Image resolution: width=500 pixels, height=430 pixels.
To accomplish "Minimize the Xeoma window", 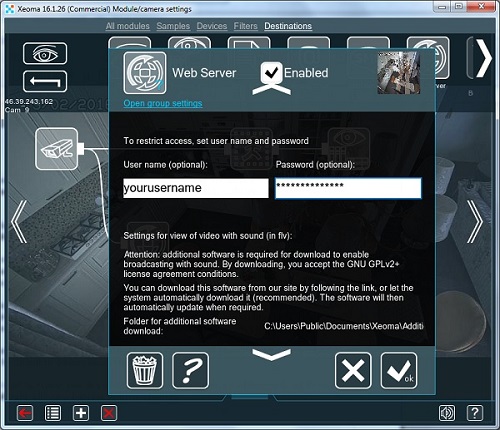I will point(442,7).
